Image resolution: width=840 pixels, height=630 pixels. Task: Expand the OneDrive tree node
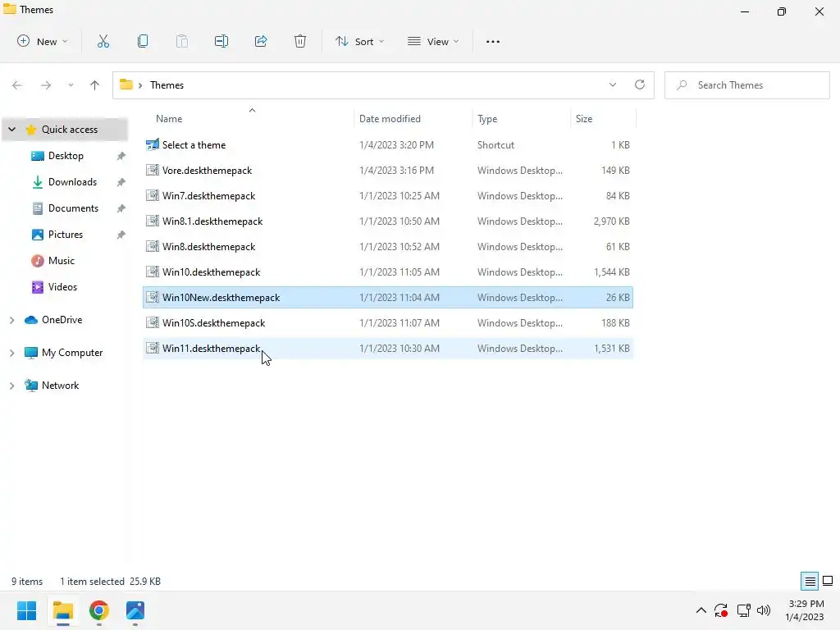(x=11, y=320)
